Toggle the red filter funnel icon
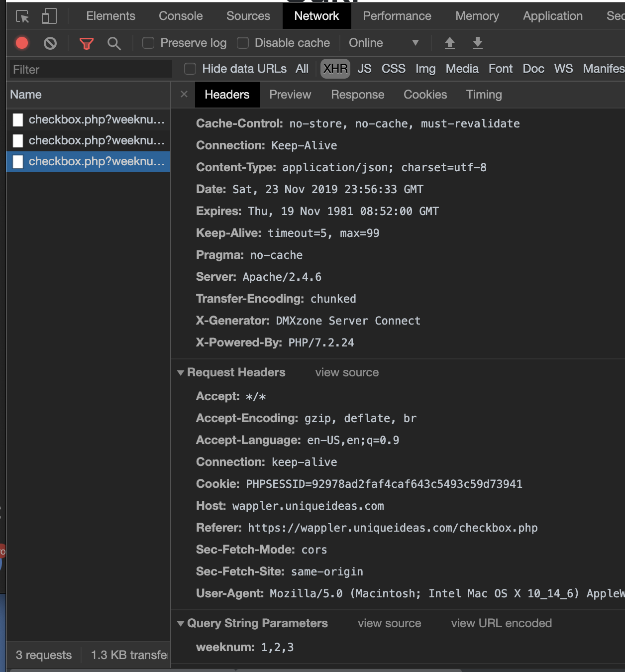This screenshot has height=672, width=625. 87,43
